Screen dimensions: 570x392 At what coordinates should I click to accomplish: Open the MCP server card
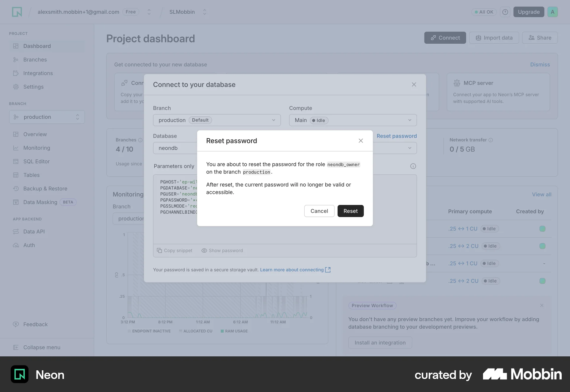(498, 92)
